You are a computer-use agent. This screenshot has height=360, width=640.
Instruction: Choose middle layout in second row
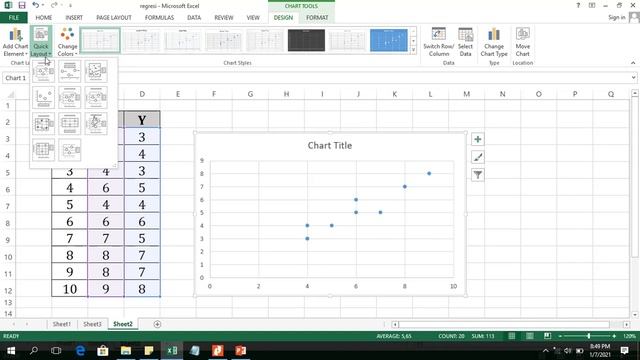pyautogui.click(x=70, y=98)
